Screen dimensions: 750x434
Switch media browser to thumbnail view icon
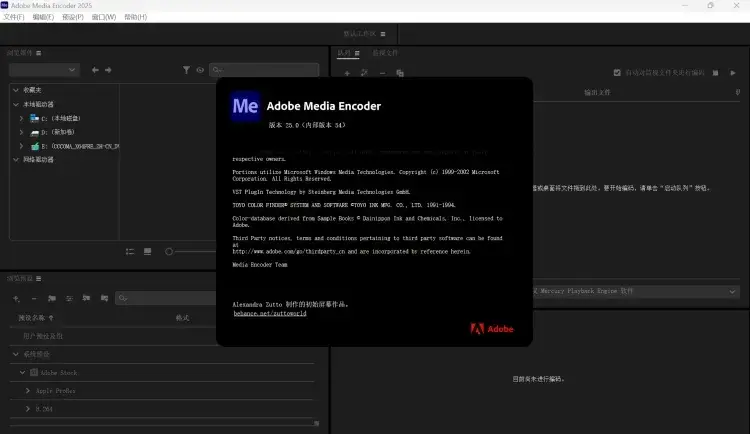point(147,251)
